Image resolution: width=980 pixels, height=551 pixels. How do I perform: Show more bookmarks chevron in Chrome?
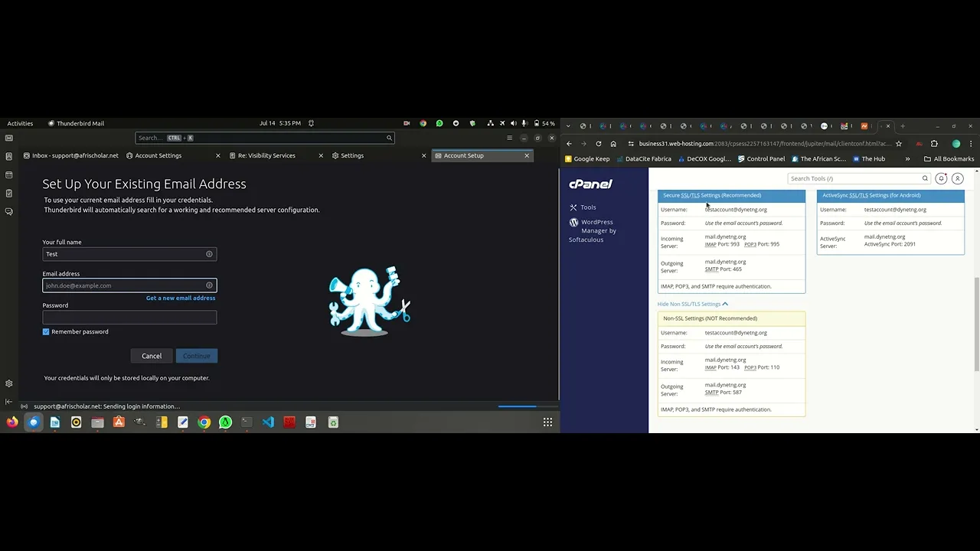(x=907, y=159)
